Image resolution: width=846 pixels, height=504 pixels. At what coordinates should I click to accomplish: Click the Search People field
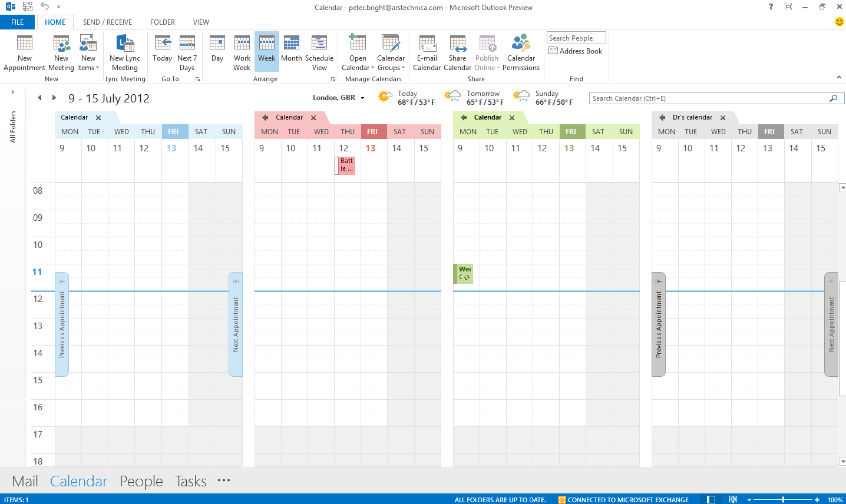[x=576, y=38]
